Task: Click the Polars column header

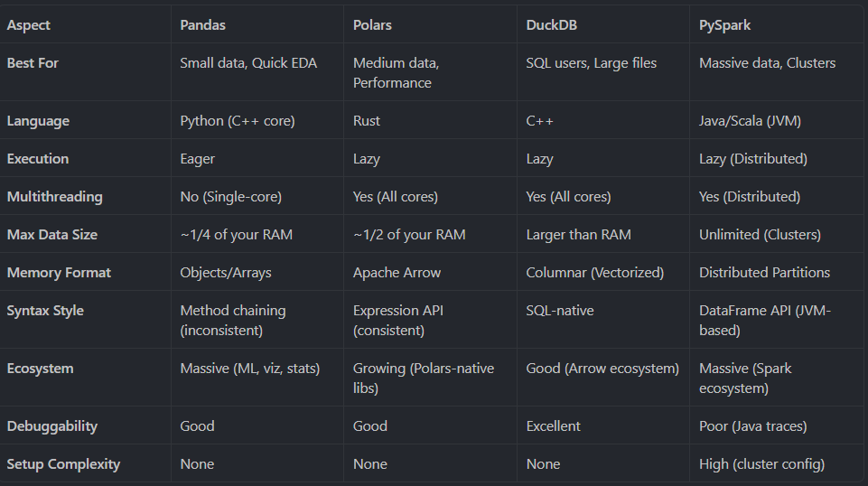Action: pos(372,25)
